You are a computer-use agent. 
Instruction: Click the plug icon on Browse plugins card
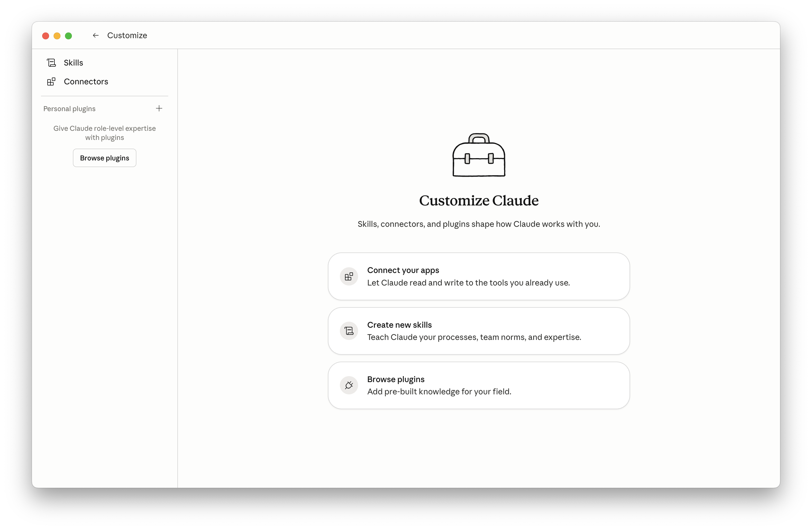(x=349, y=386)
